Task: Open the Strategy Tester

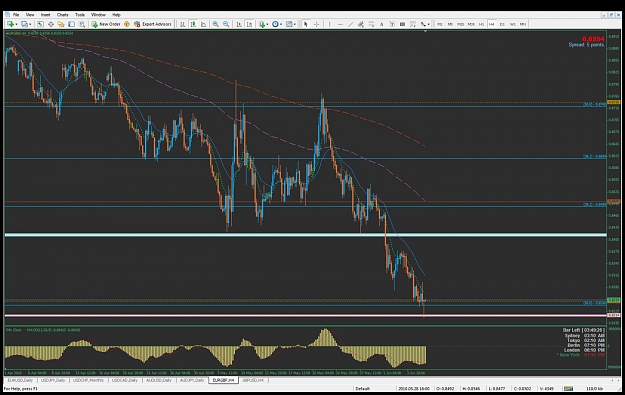Action: (x=82, y=24)
